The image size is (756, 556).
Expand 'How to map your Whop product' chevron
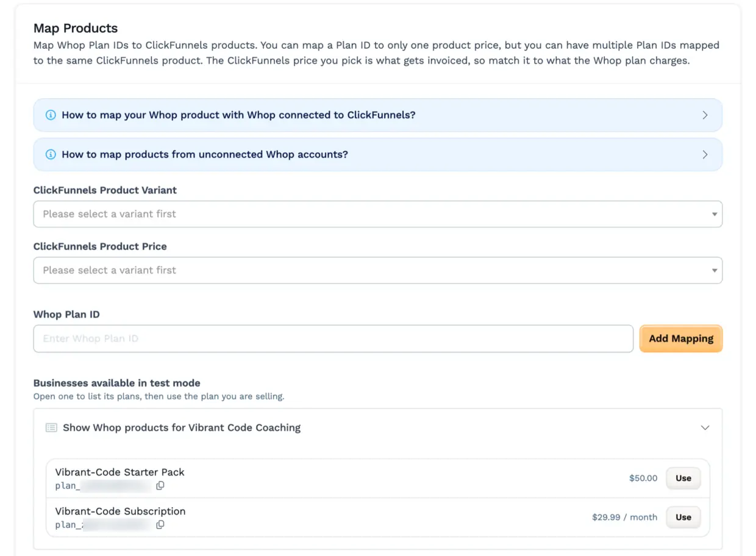pyautogui.click(x=705, y=115)
